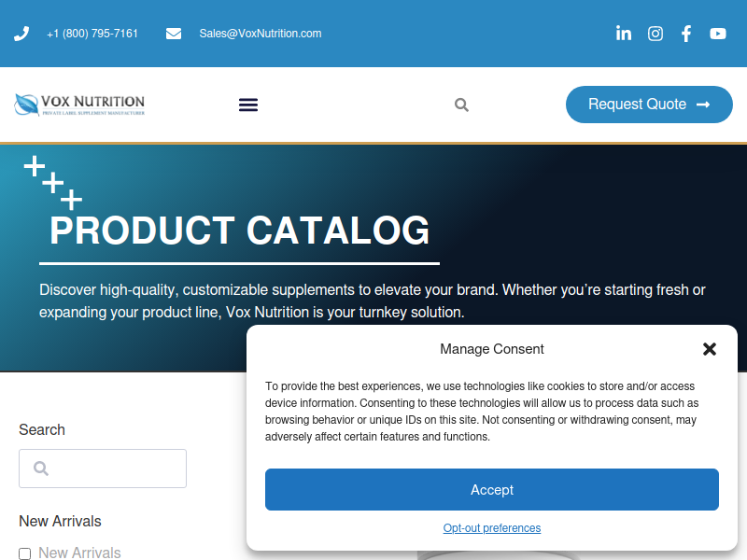
Task: Open the Opt-out preferences link
Action: 492,528
